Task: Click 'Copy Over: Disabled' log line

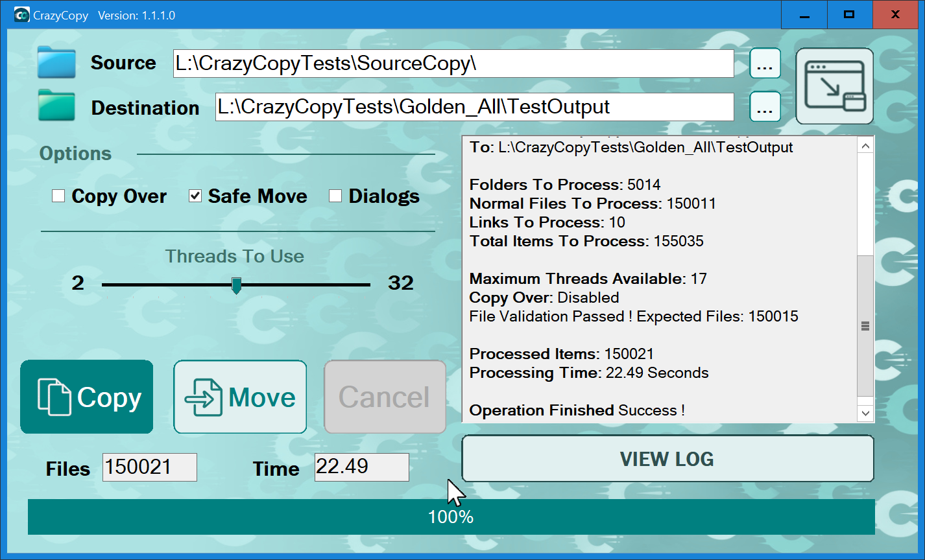Action: pyautogui.click(x=544, y=297)
